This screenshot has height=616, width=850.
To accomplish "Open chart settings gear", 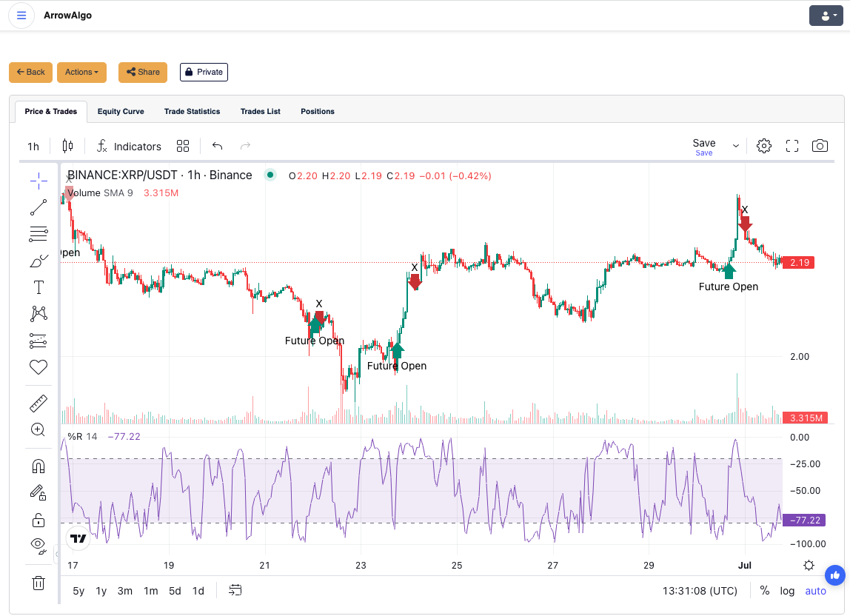I will 764,146.
